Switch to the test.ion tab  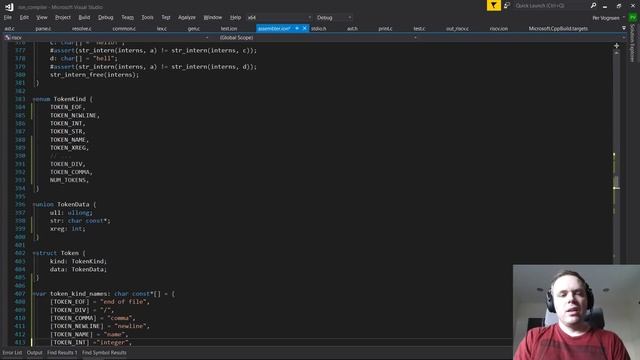pos(229,29)
